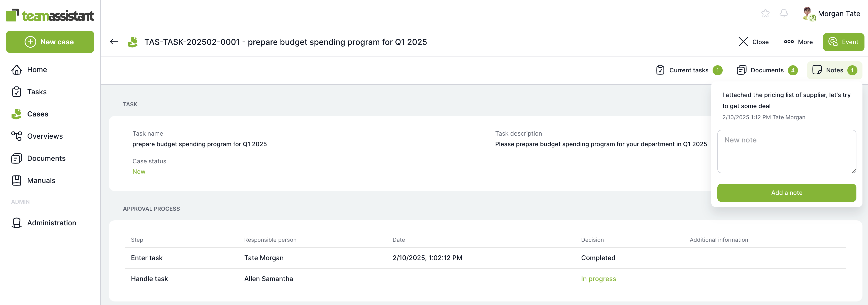Viewport: 868px width, 305px height.
Task: Click the APPROVAL PROCESS heading
Action: click(x=151, y=209)
